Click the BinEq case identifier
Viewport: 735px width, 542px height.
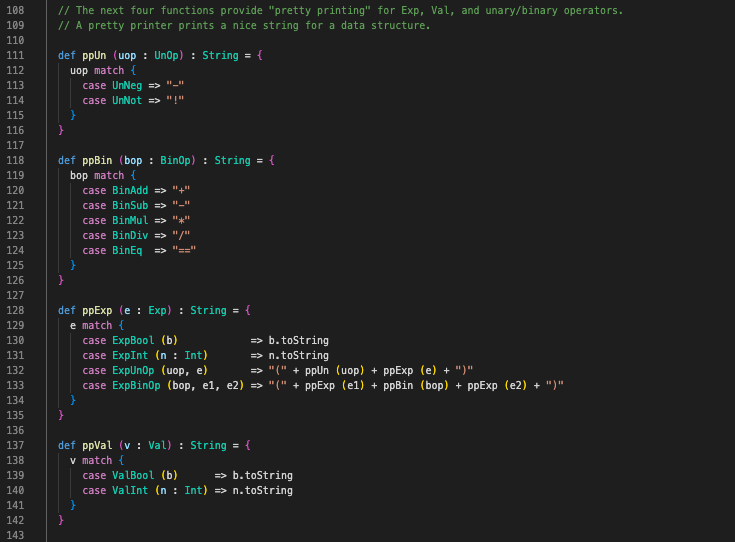coord(127,250)
